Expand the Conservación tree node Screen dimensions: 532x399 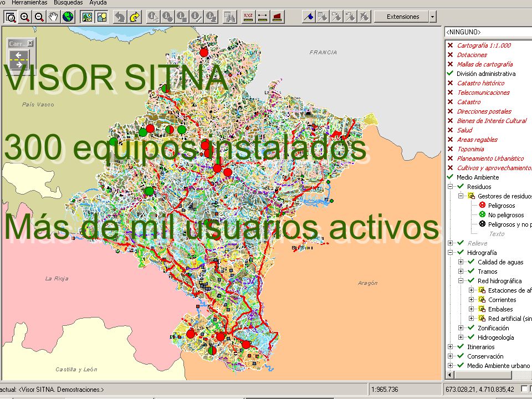(450, 356)
